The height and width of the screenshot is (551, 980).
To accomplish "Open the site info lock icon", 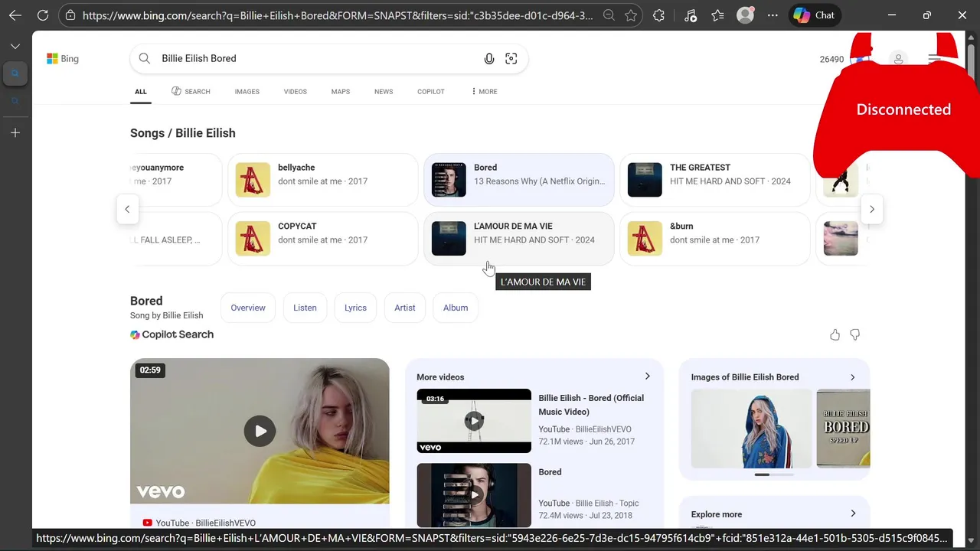I will coord(70,15).
